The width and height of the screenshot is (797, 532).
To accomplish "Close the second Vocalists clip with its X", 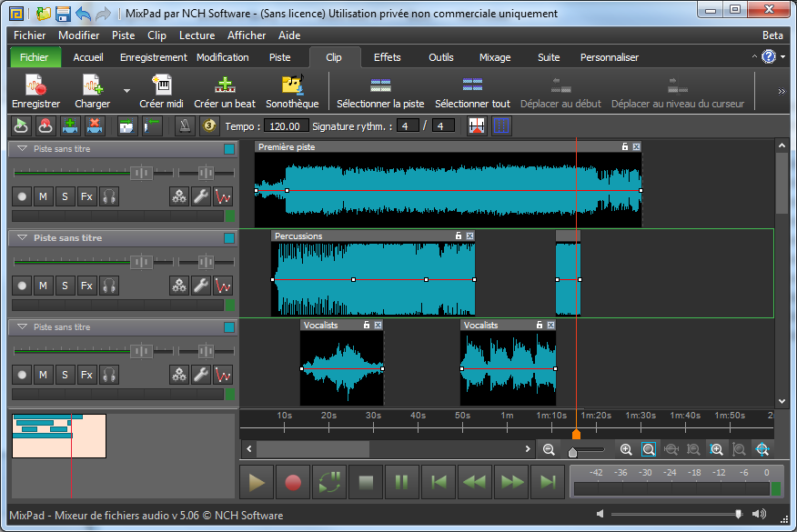I will (551, 325).
